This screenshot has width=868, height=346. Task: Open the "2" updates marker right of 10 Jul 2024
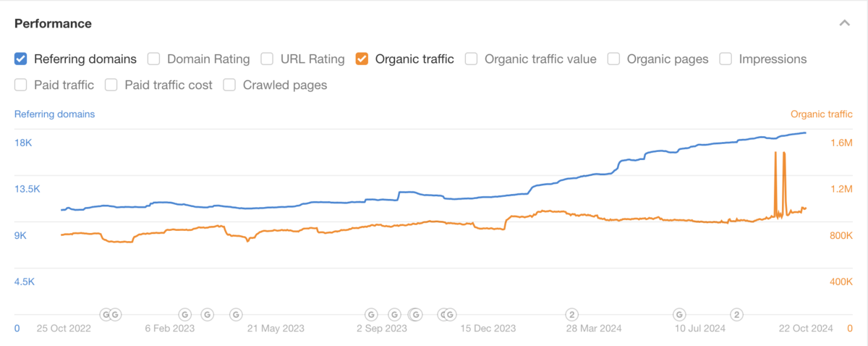tap(736, 314)
